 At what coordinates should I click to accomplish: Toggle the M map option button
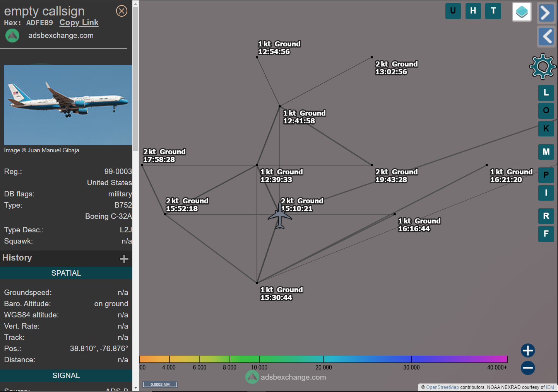click(546, 152)
